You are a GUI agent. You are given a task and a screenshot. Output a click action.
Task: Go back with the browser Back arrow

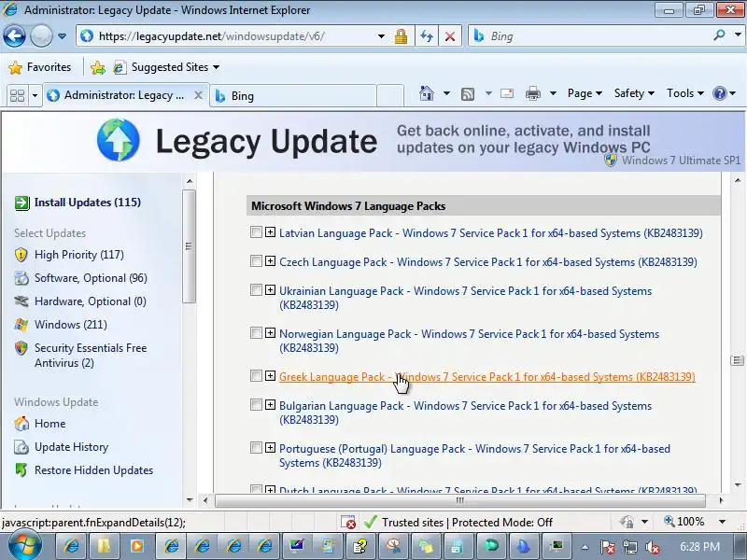tap(14, 36)
